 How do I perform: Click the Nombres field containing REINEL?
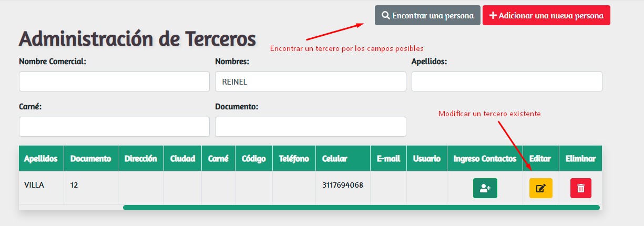click(x=310, y=81)
